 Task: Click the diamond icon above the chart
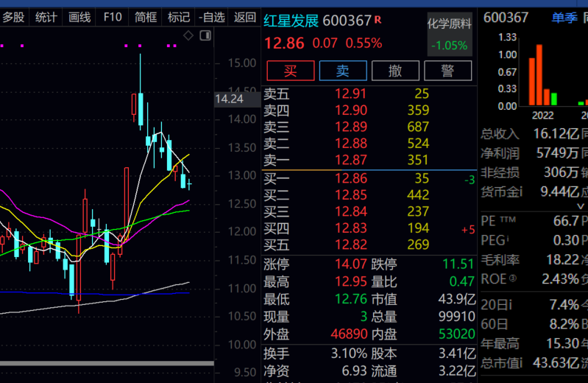point(188,35)
